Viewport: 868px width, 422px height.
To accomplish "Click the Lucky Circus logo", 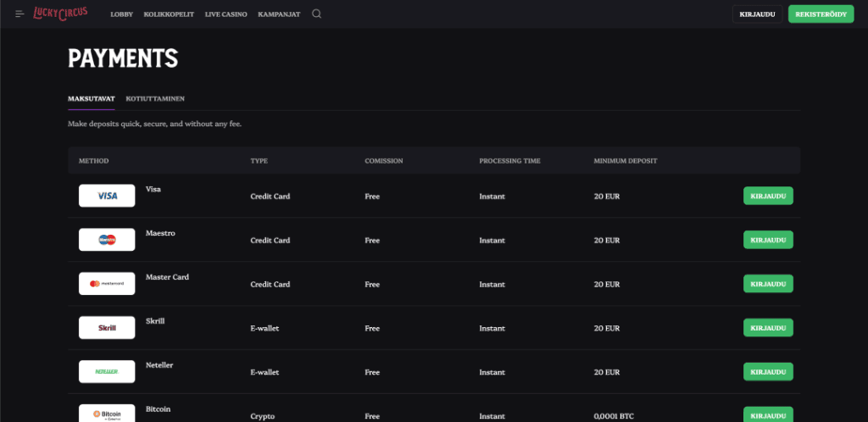I will (60, 14).
